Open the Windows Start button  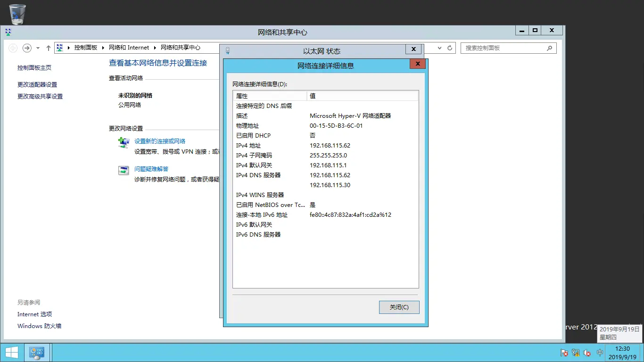click(12, 353)
